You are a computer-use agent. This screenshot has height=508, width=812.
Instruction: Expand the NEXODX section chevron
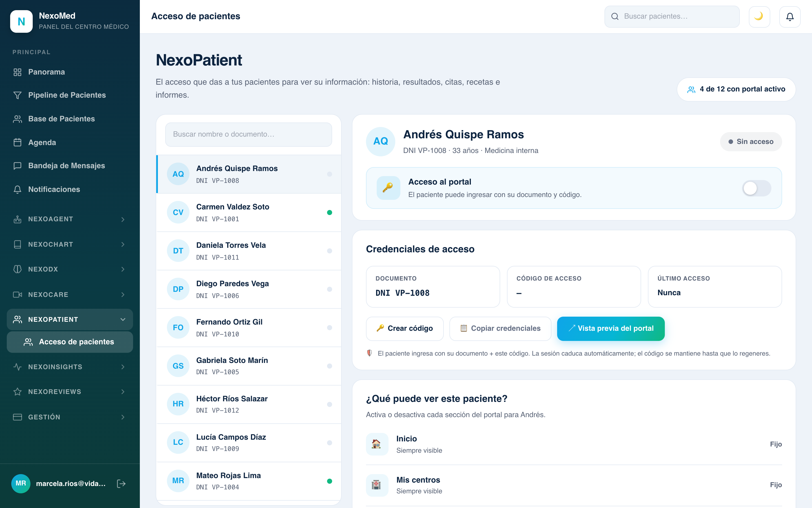tap(123, 269)
